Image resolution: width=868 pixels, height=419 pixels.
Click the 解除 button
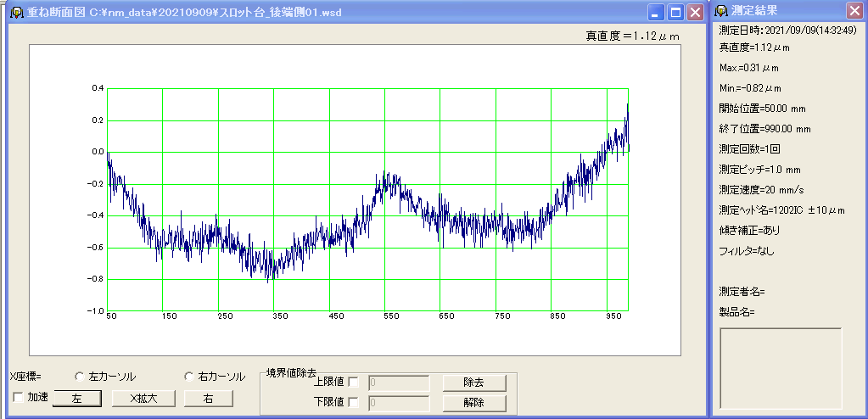click(473, 403)
